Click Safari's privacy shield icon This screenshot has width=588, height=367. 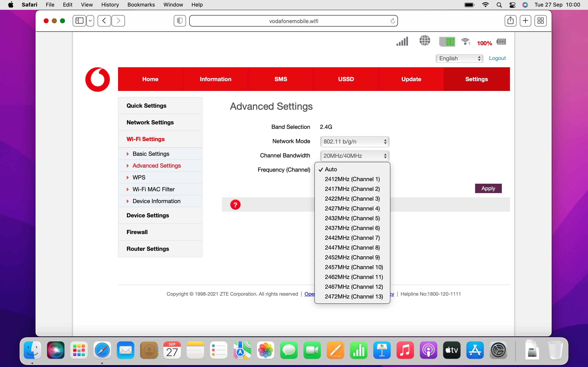[180, 21]
